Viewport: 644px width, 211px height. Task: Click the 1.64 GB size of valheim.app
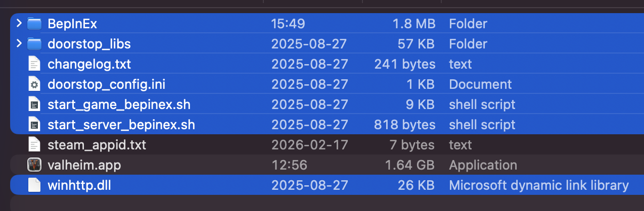pyautogui.click(x=409, y=165)
